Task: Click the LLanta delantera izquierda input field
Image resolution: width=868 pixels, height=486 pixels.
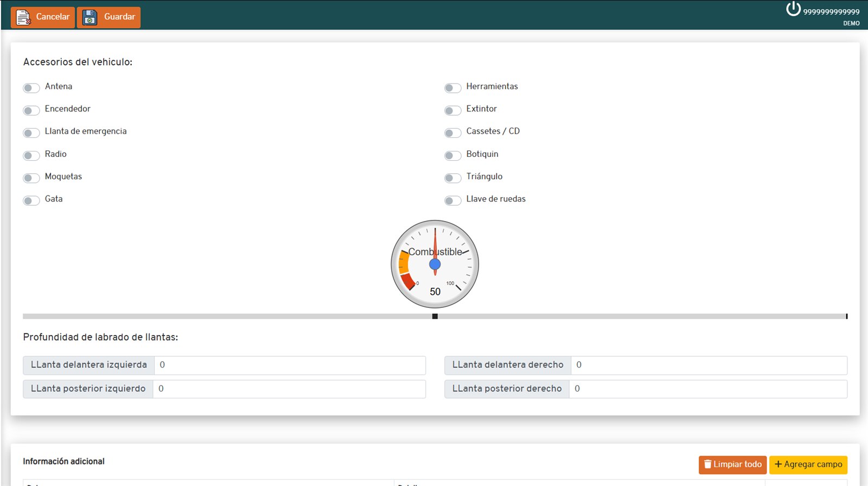Action: pos(290,365)
